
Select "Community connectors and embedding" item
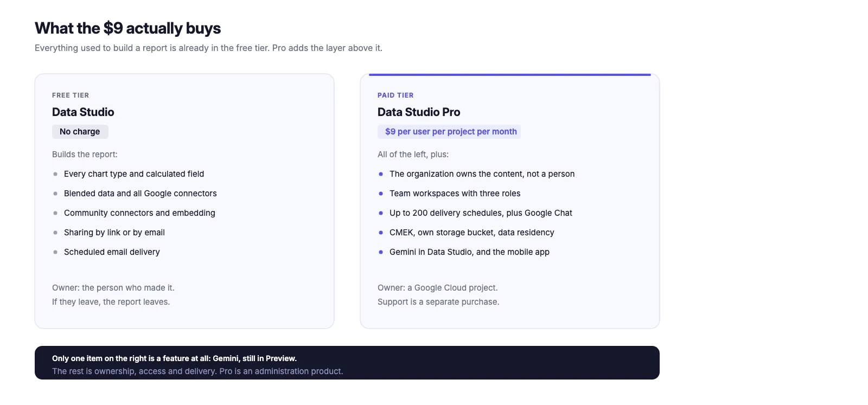[x=139, y=213]
